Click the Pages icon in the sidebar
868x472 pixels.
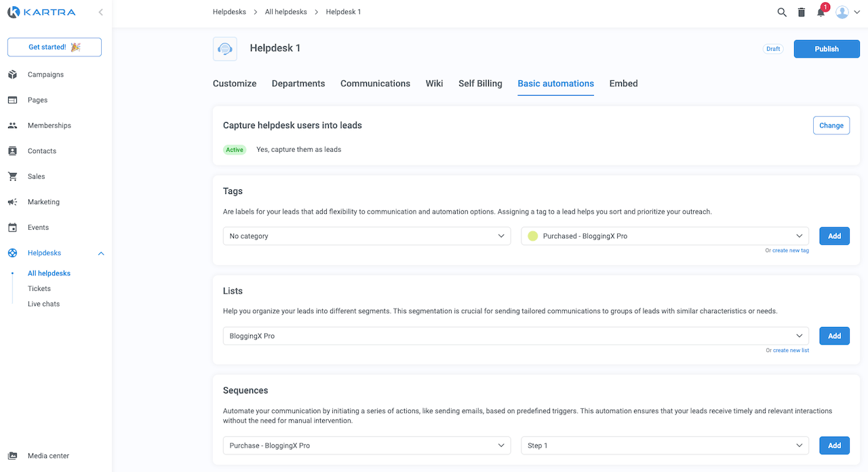[12, 100]
